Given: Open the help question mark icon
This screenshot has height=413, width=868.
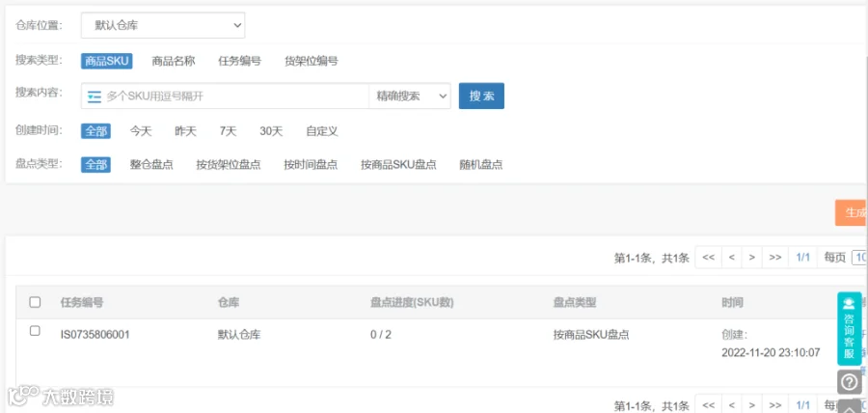Looking at the screenshot, I should pyautogui.click(x=849, y=382).
